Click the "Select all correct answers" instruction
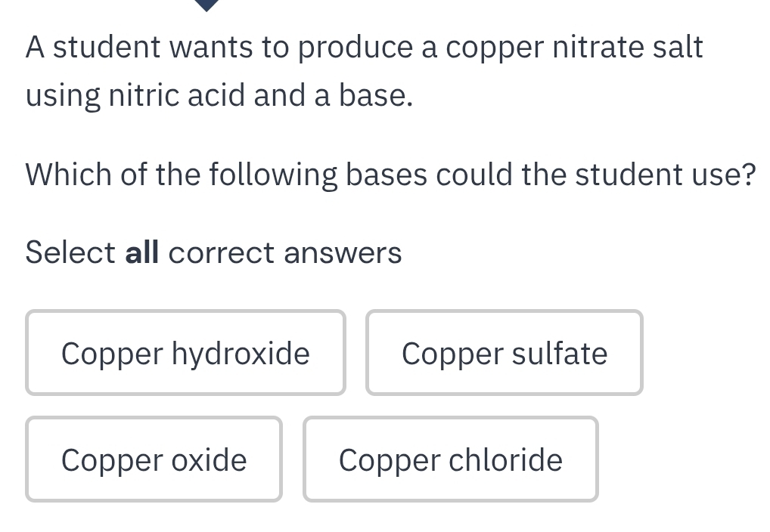The width and height of the screenshot is (770, 532). click(x=213, y=252)
